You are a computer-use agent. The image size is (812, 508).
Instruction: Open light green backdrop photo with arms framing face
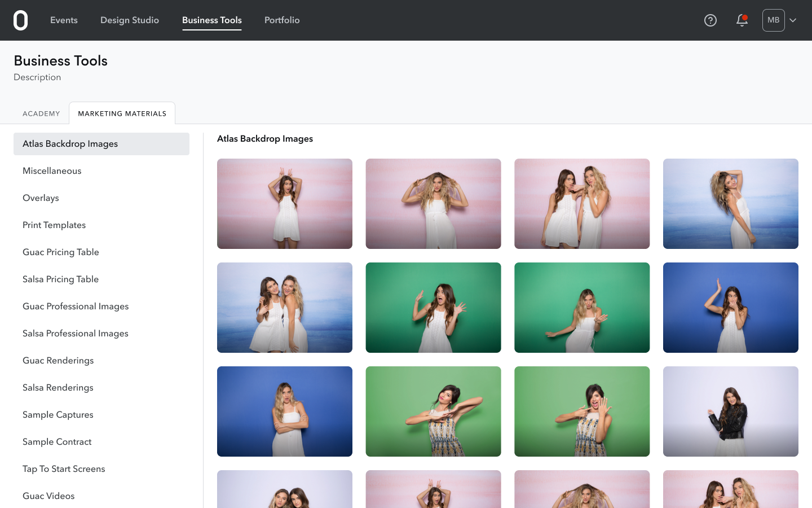pos(433,411)
